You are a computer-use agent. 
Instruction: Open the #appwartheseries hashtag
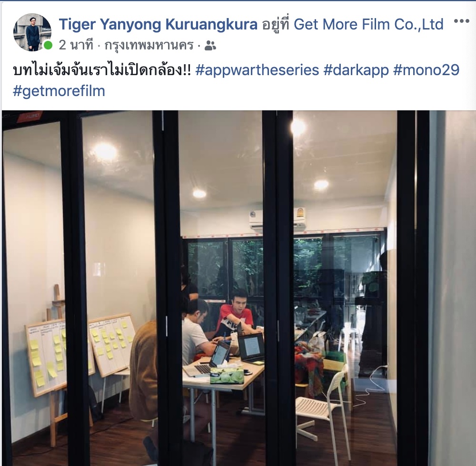click(257, 70)
